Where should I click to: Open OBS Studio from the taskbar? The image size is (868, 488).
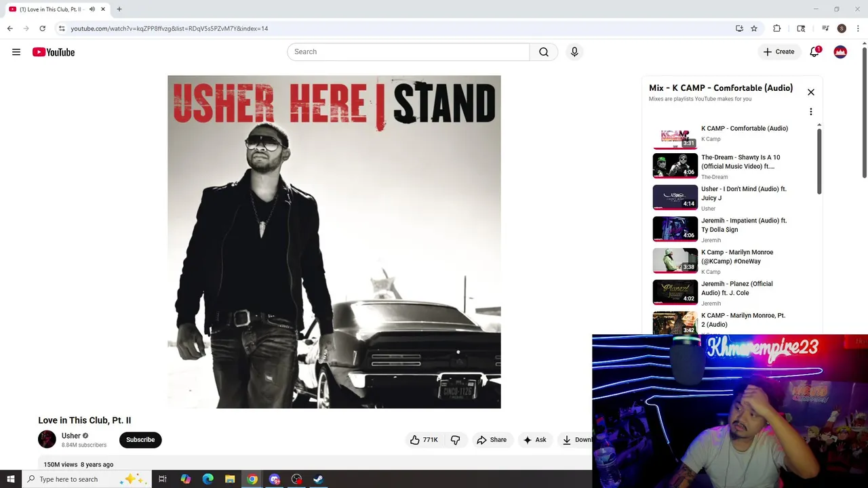pos(296,479)
